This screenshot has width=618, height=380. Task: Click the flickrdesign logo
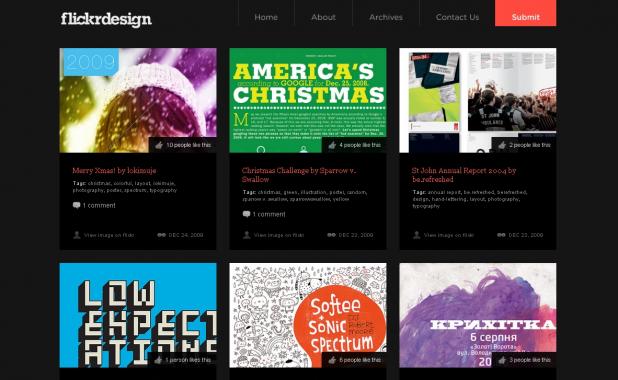point(106,19)
